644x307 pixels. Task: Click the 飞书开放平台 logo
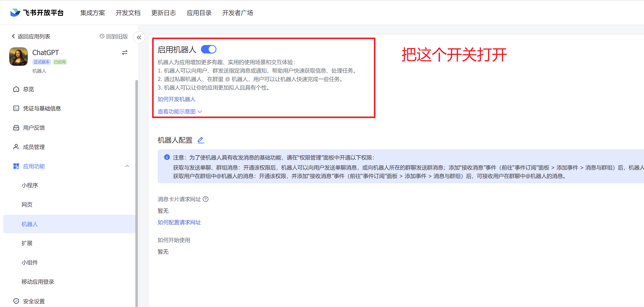click(37, 13)
